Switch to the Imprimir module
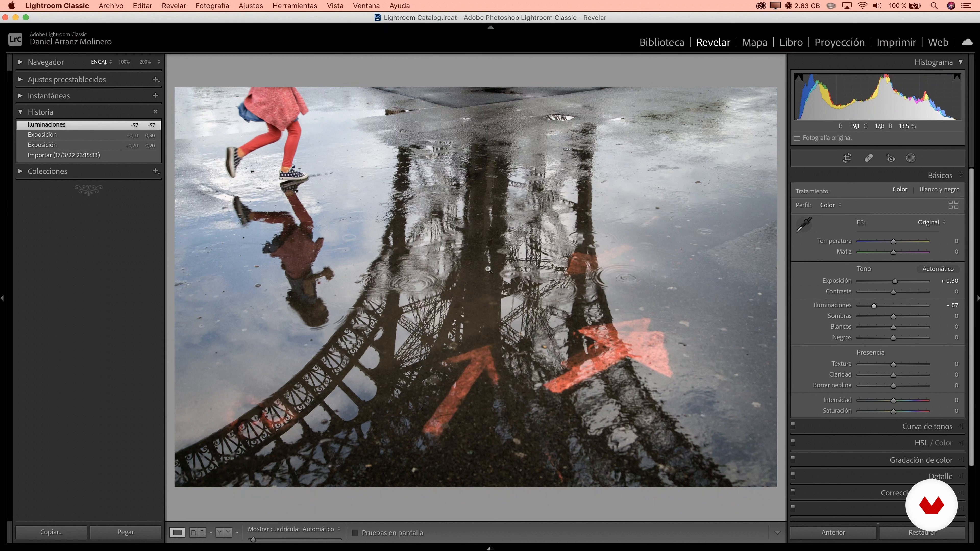This screenshot has height=551, width=980. pos(896,42)
